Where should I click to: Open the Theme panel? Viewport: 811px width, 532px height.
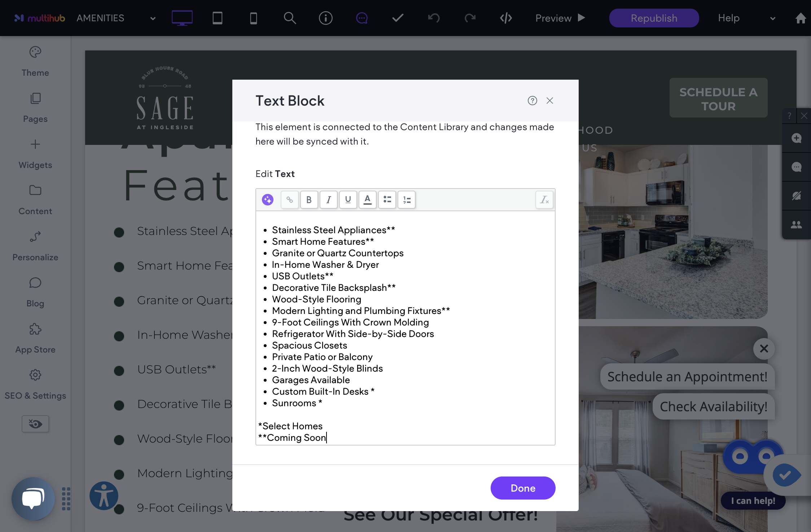[35, 62]
